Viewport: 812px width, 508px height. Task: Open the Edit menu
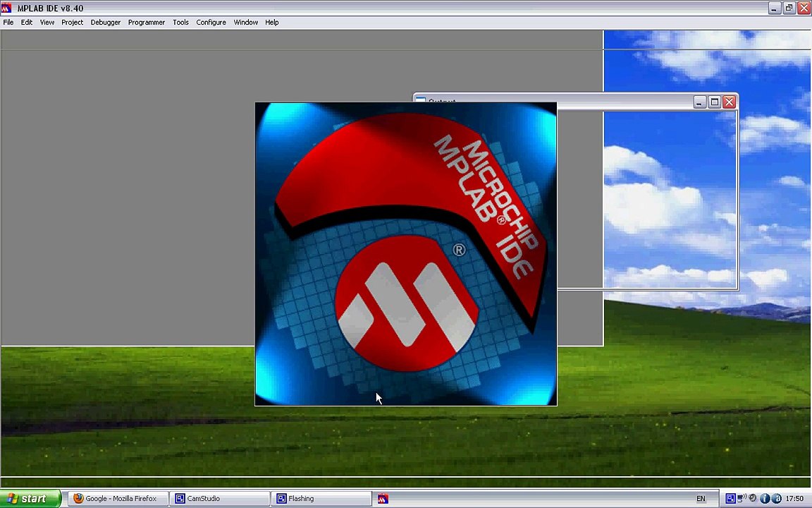pos(26,23)
